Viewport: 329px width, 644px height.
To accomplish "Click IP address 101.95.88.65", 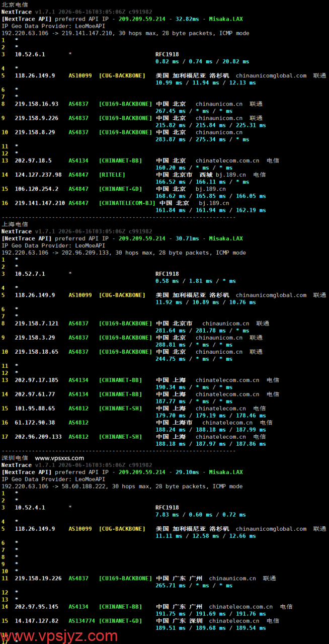I will (x=35, y=409).
